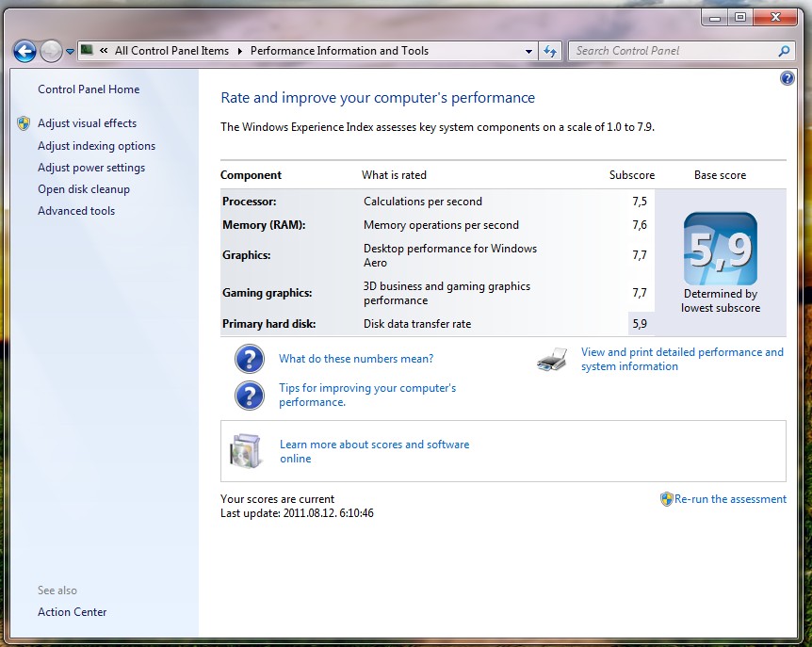Click the magnifier search icon

[x=784, y=51]
